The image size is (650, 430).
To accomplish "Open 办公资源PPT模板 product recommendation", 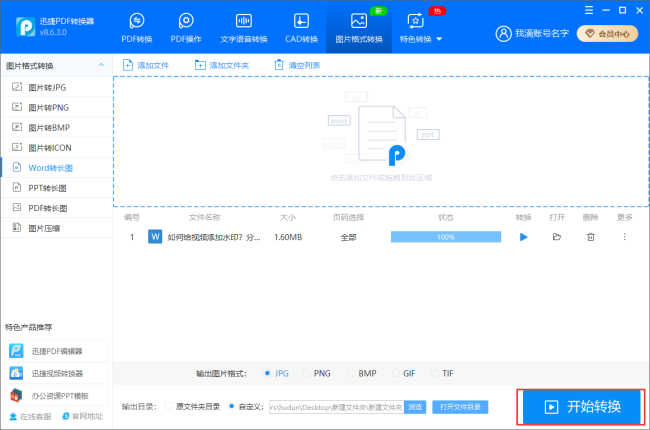I will (56, 396).
